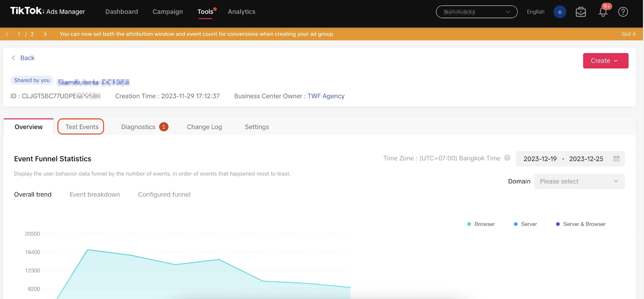Select the Event breakdown view
This screenshot has height=299, width=644.
(x=95, y=195)
